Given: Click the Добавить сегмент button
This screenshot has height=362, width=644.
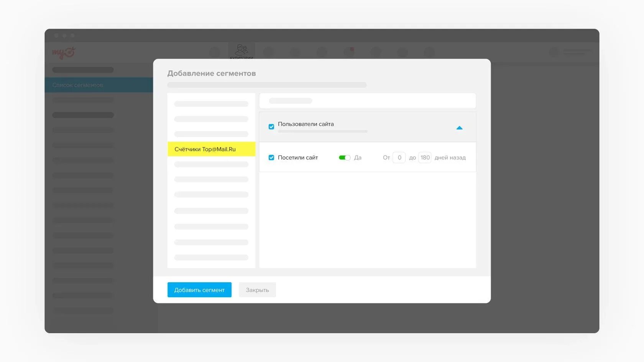Looking at the screenshot, I should [x=199, y=290].
